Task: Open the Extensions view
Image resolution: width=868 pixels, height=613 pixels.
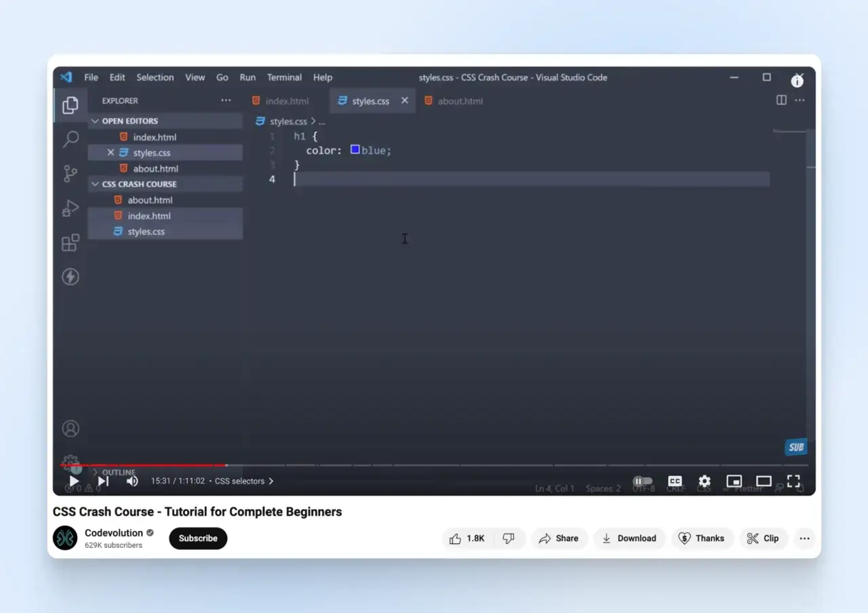Action: pos(70,242)
